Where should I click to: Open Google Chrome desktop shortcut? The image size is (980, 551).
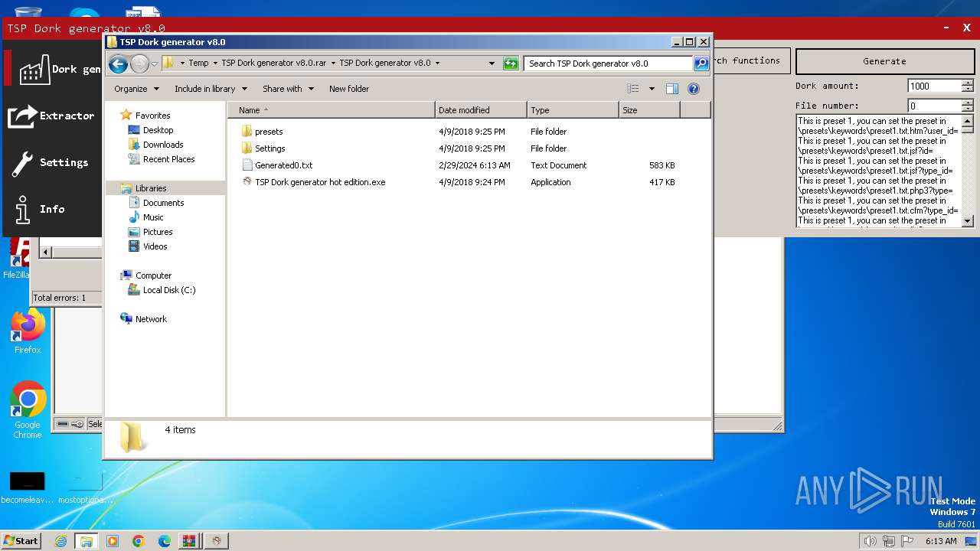[28, 409]
